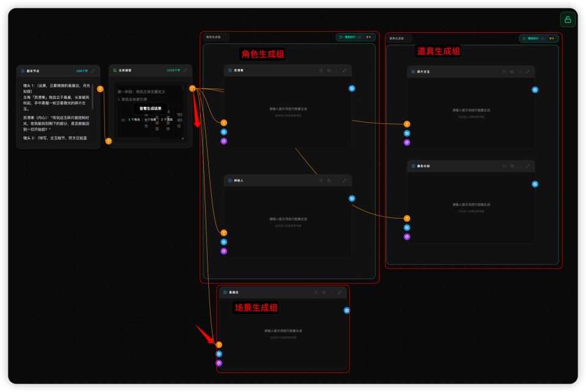586x392 pixels.
Task: Click the focus icon of the prop node below 碎片古玉
Action: point(504,166)
